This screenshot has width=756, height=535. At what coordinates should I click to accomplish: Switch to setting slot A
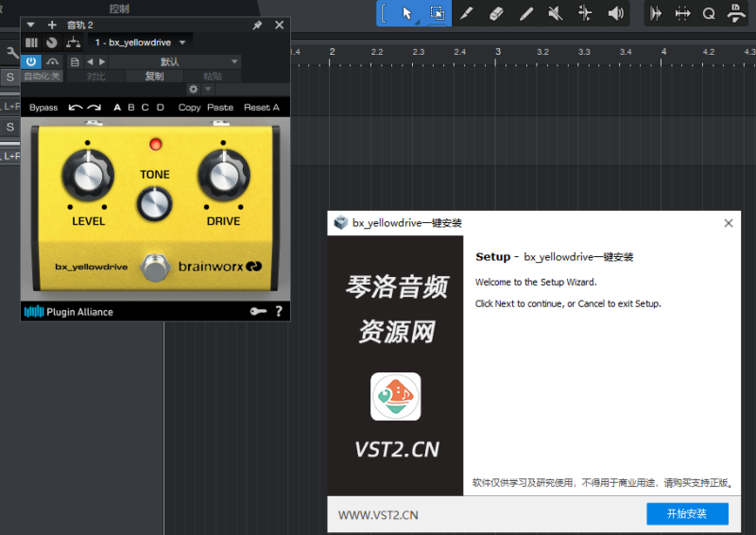[x=117, y=107]
